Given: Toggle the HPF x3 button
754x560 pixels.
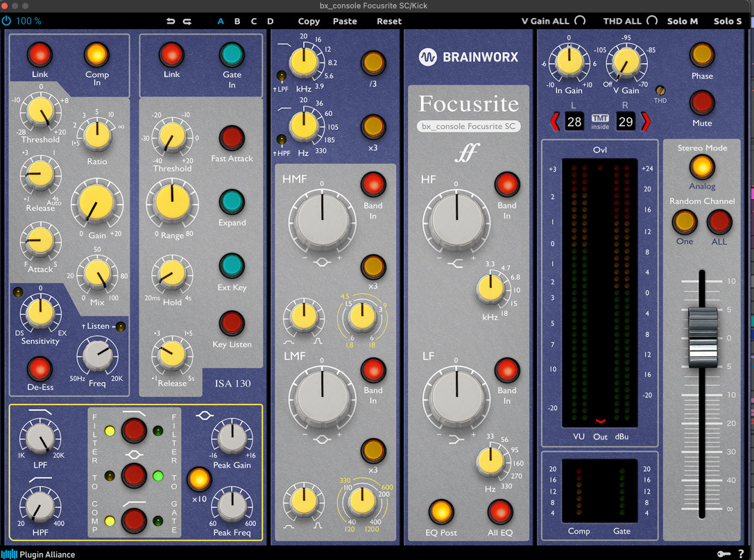Looking at the screenshot, I should [x=373, y=126].
